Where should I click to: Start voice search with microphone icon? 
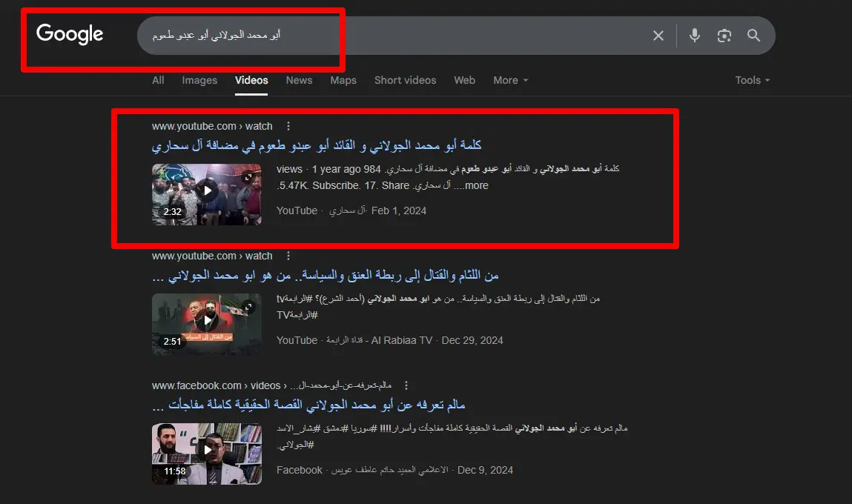pyautogui.click(x=694, y=36)
